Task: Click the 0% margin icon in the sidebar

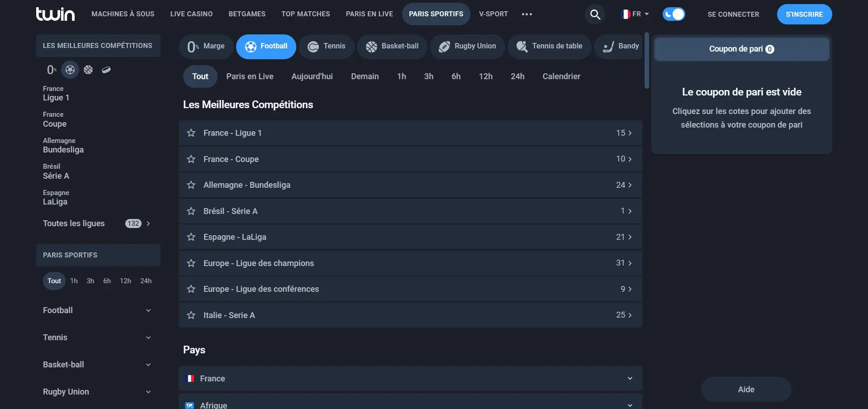Action: click(x=52, y=70)
